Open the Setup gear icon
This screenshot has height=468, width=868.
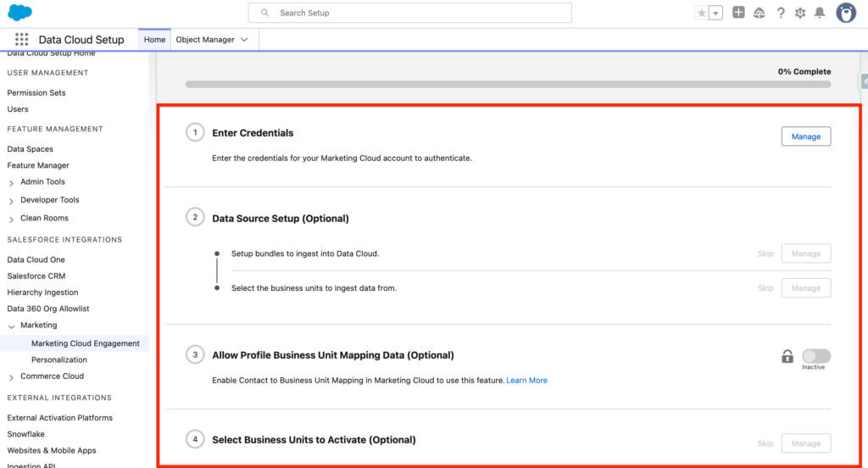click(x=800, y=13)
